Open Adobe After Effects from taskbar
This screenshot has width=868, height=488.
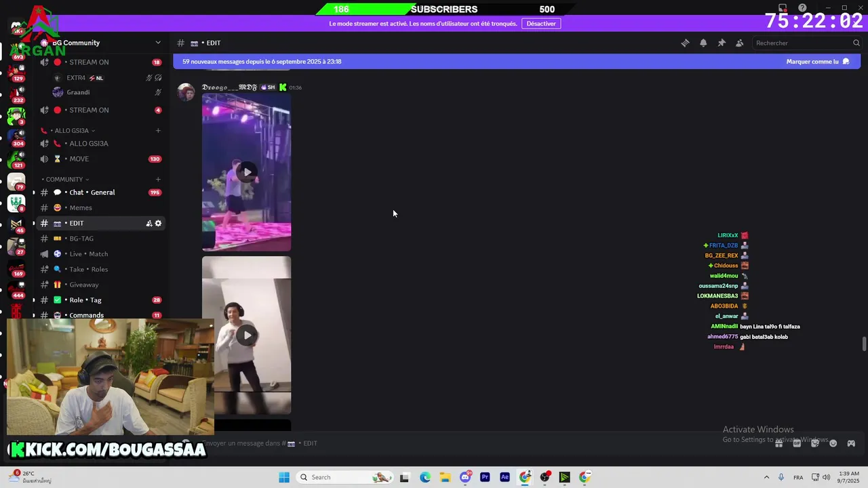(x=505, y=477)
